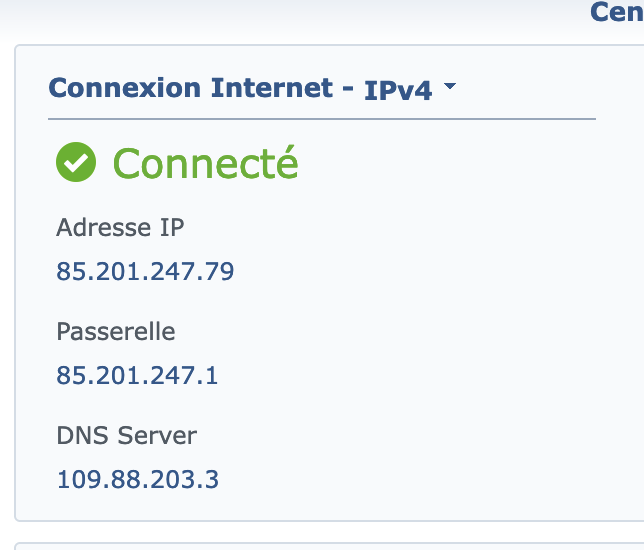
Task: Select IP address 85.201.247.79
Action: click(x=145, y=271)
